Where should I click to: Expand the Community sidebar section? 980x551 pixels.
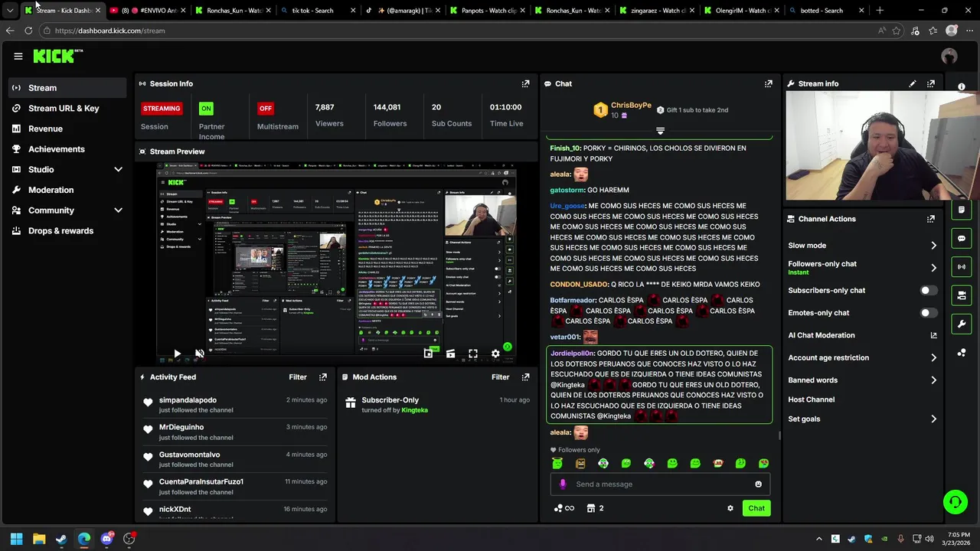[x=118, y=210]
